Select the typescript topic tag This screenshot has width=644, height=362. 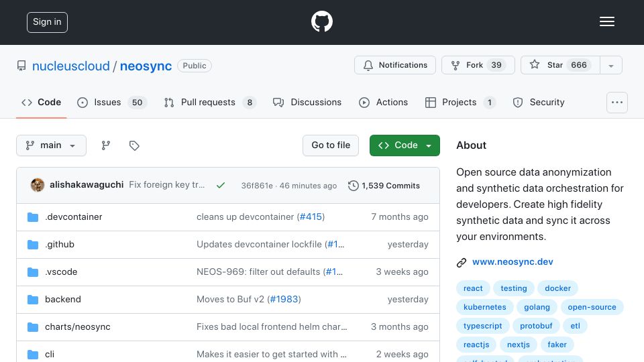[482, 326]
